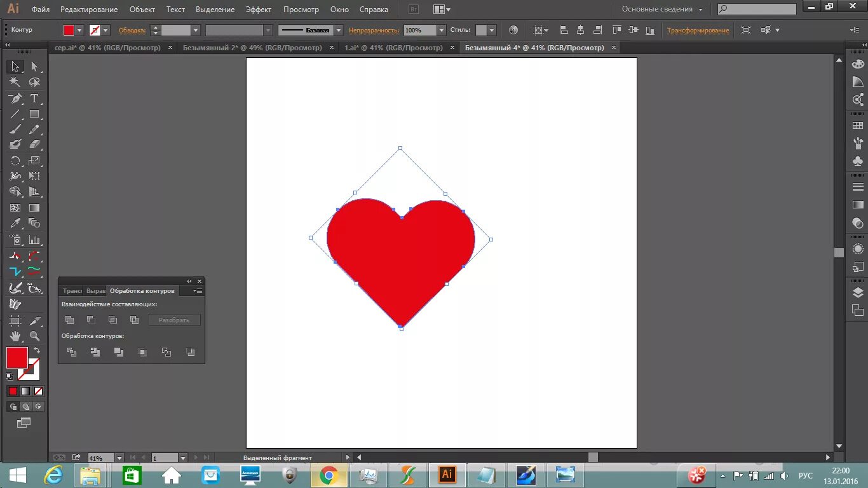Enable Draw Inside mode
Viewport: 868px width, 488px height.
tap(39, 407)
